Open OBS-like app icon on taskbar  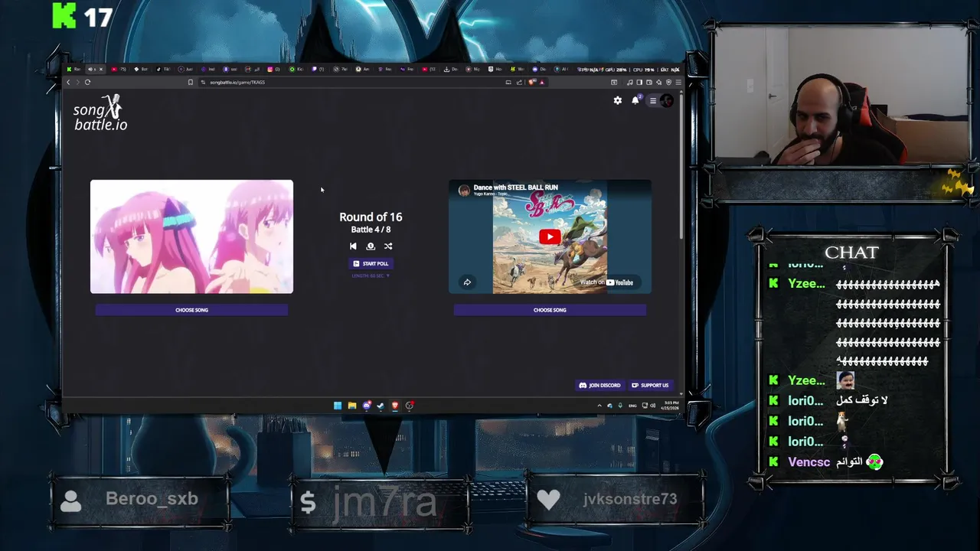[x=410, y=406]
